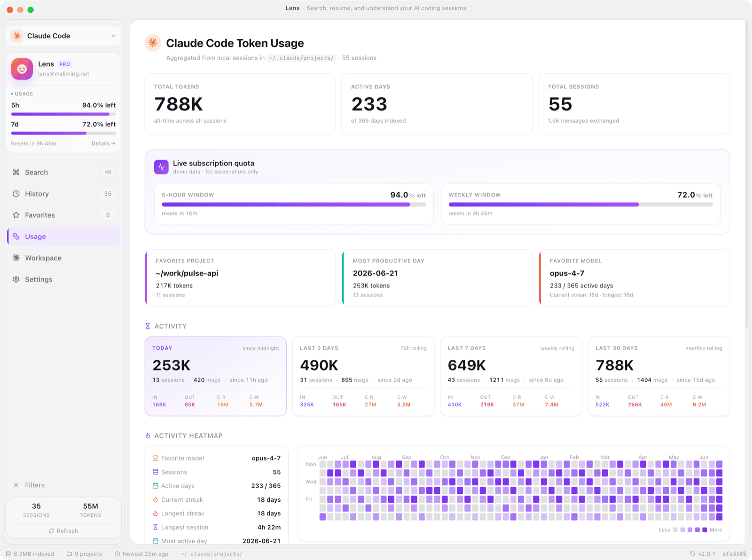Screen dimensions: 752x560
Task: Click the Filters label in sidebar
Action: (x=35, y=485)
